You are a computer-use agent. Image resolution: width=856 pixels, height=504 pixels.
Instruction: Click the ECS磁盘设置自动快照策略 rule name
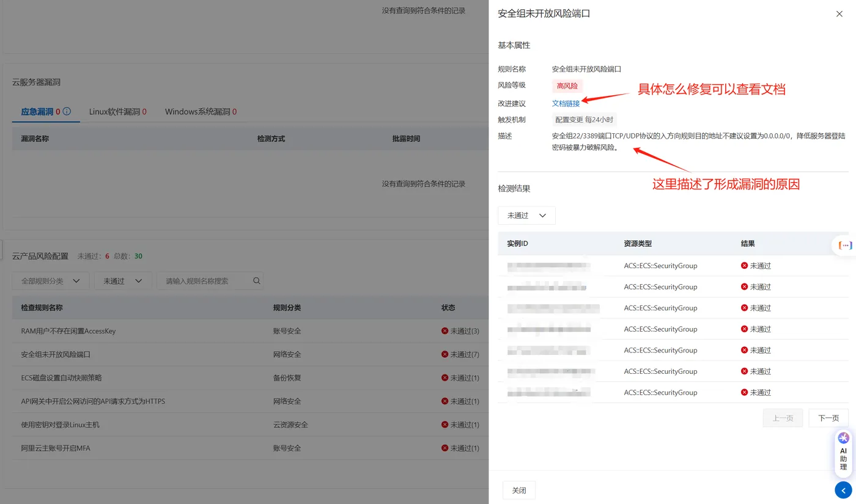[62, 378]
